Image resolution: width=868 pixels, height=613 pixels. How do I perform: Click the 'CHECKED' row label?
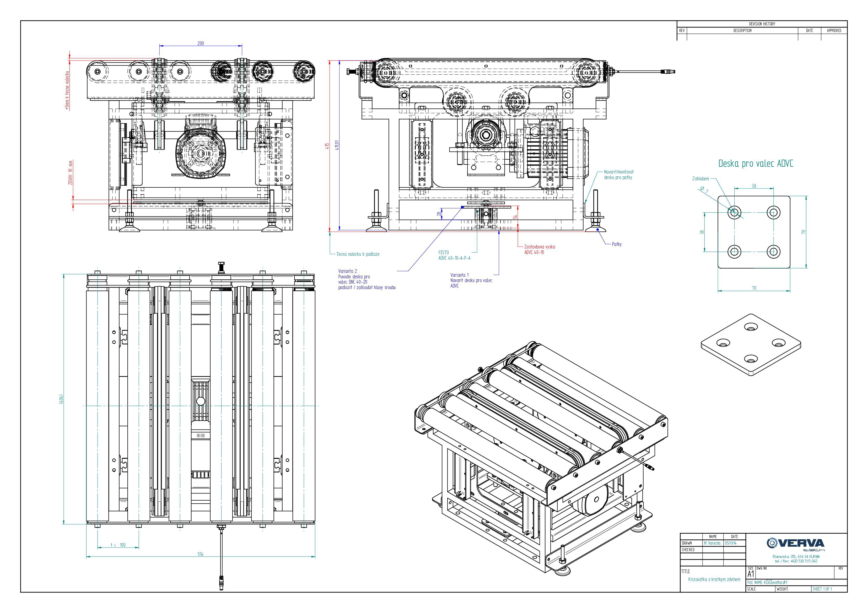click(x=688, y=550)
